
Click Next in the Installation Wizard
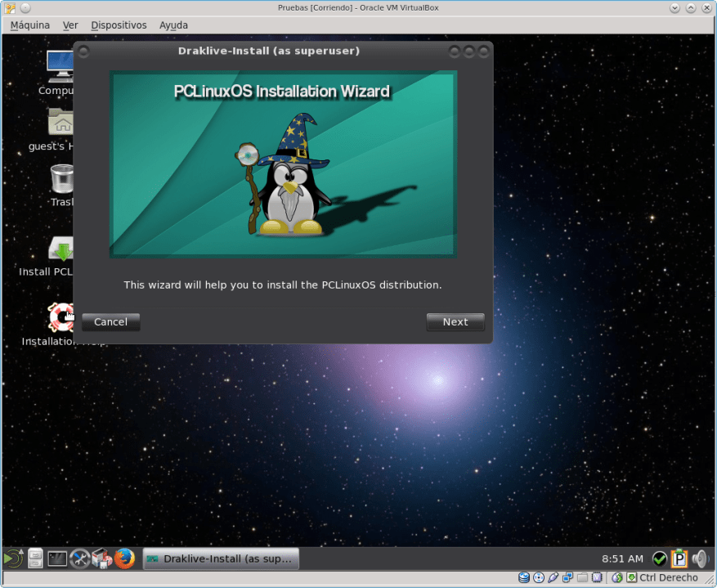point(455,321)
